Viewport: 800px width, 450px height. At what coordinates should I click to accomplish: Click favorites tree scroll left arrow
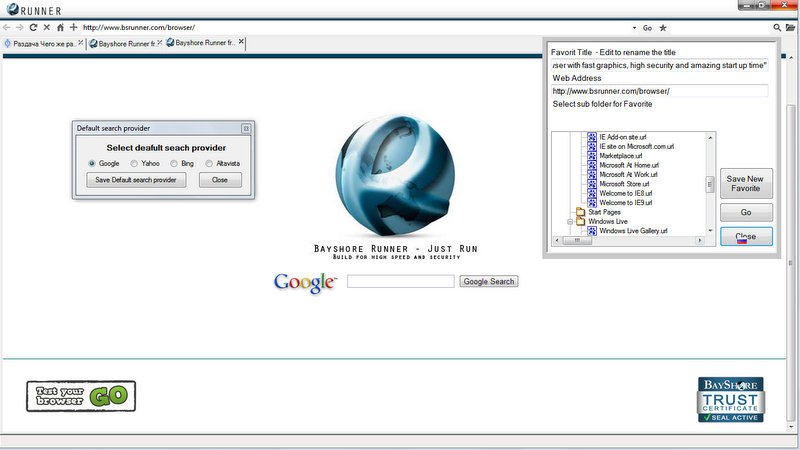(x=557, y=240)
